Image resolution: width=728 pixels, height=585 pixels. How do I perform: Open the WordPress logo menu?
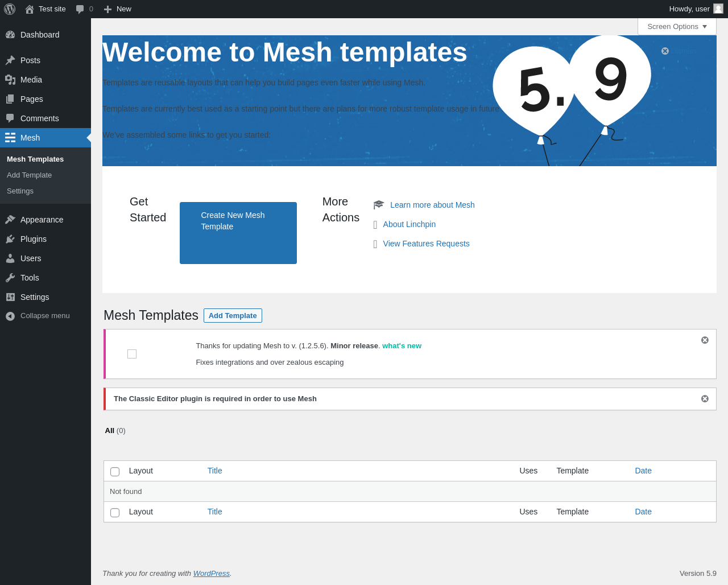click(x=10, y=9)
